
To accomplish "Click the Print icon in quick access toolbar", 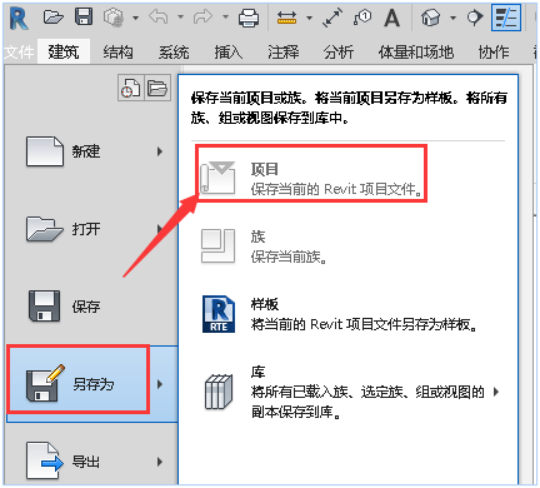I will tap(249, 18).
